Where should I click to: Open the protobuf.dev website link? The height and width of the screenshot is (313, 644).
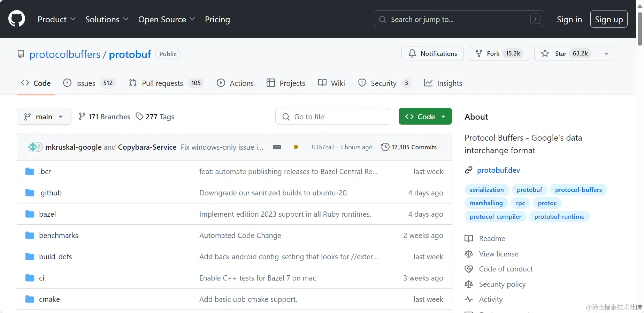point(498,170)
